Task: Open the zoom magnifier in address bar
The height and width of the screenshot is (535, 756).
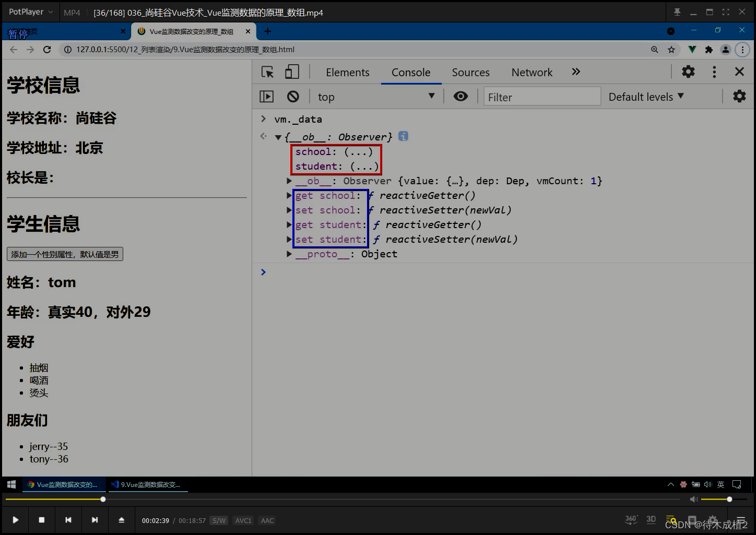Action: pyautogui.click(x=654, y=50)
